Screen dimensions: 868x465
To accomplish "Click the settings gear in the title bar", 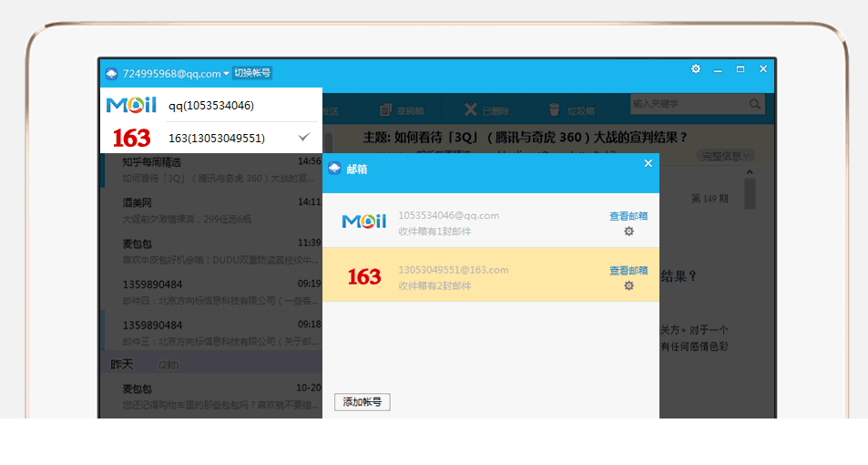I will tap(696, 69).
